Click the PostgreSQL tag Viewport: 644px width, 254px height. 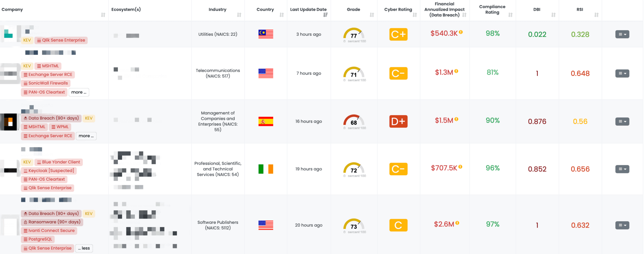pyautogui.click(x=38, y=239)
